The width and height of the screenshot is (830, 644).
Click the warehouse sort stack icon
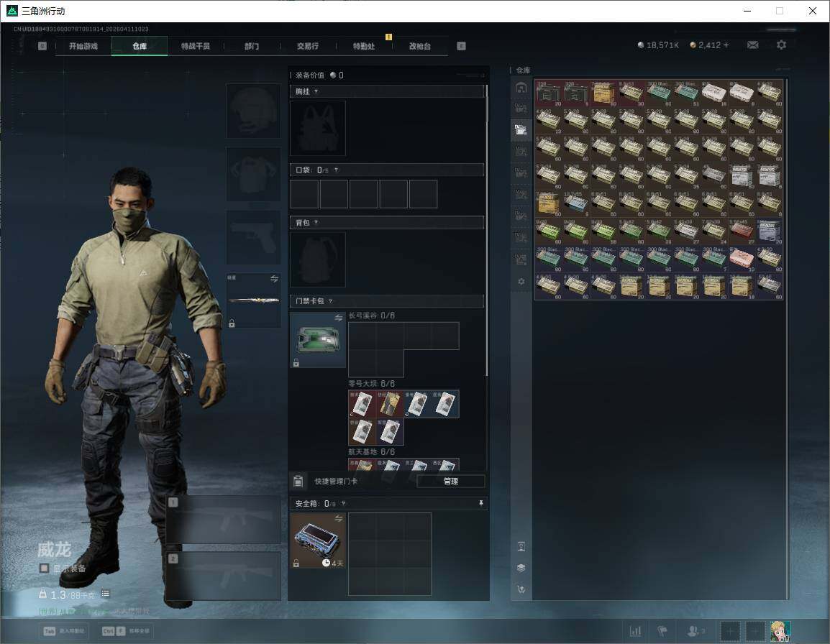[521, 568]
